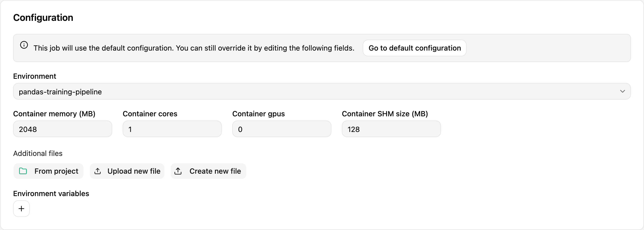Click the Environment field label
This screenshot has width=644, height=230.
pos(35,76)
